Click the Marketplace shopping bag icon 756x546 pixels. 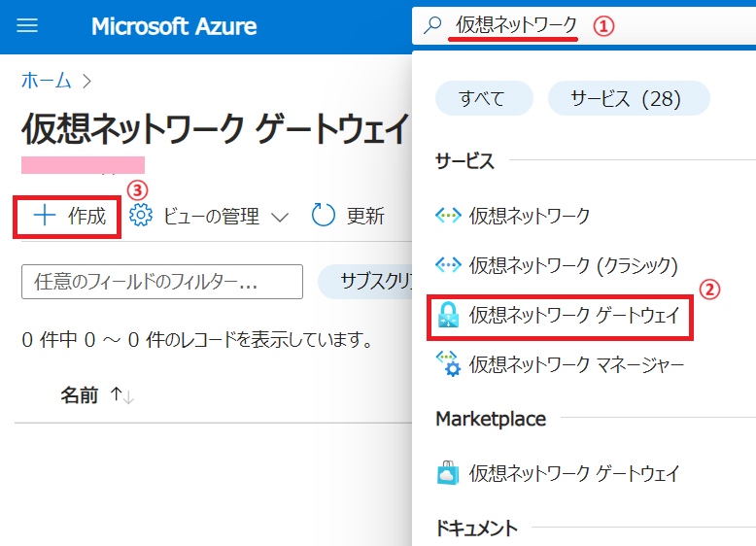448,473
